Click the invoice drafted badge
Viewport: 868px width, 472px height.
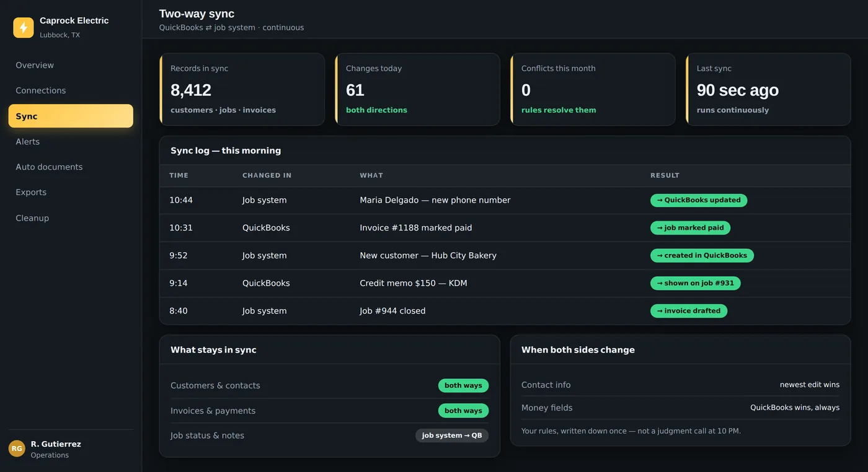[x=688, y=311]
